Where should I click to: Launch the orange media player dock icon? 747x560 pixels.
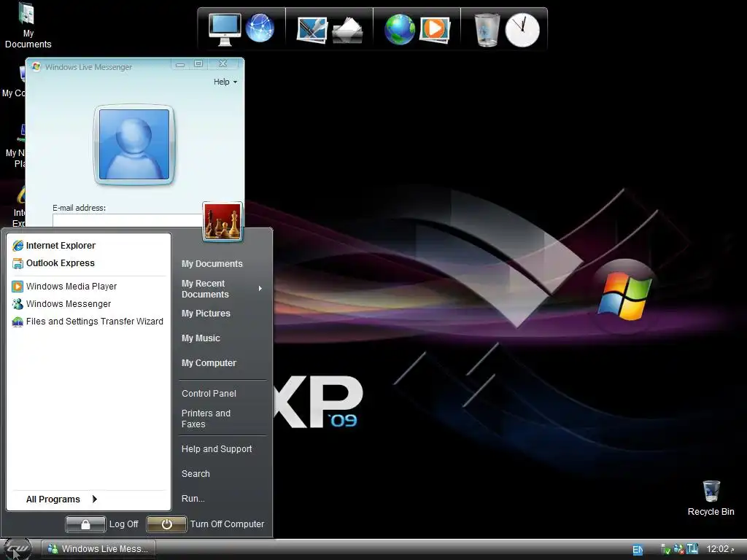click(435, 29)
